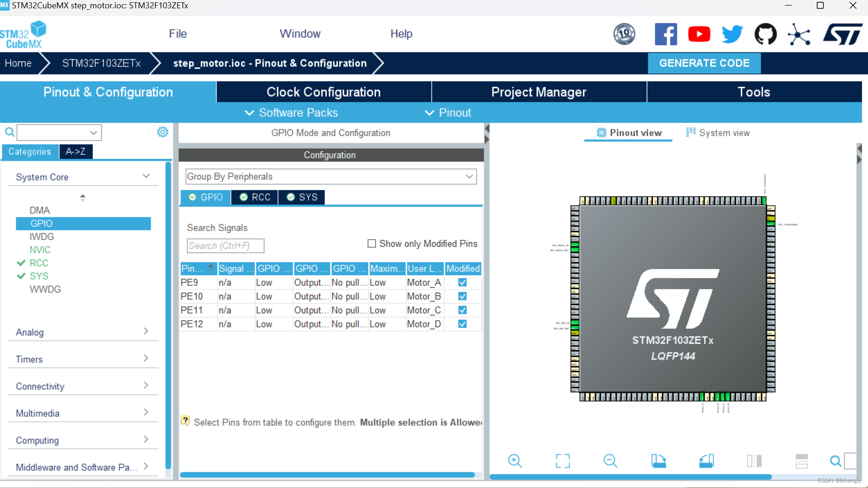Switch to the Clock Configuration tab
Image resolution: width=868 pixels, height=488 pixels.
click(323, 92)
